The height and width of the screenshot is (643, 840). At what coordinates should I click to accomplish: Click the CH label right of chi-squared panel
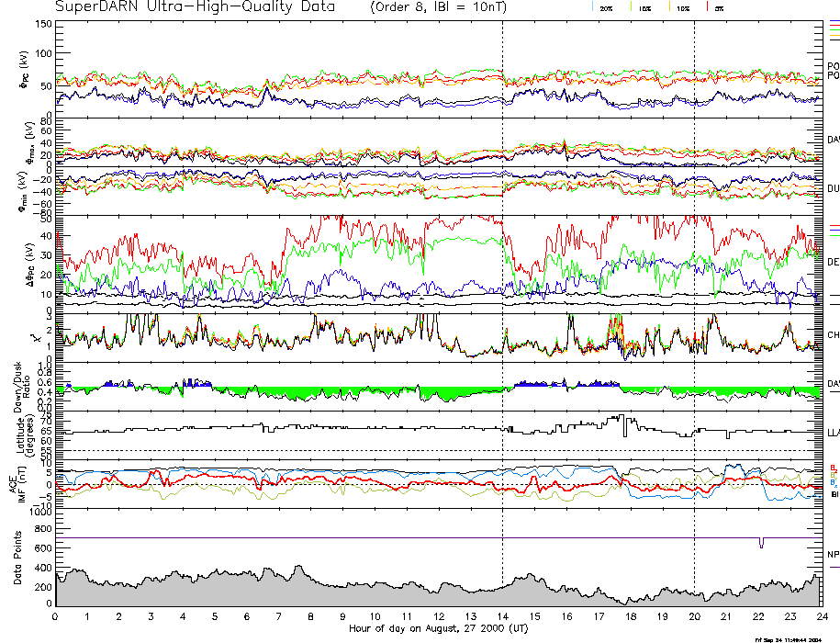[x=833, y=335]
